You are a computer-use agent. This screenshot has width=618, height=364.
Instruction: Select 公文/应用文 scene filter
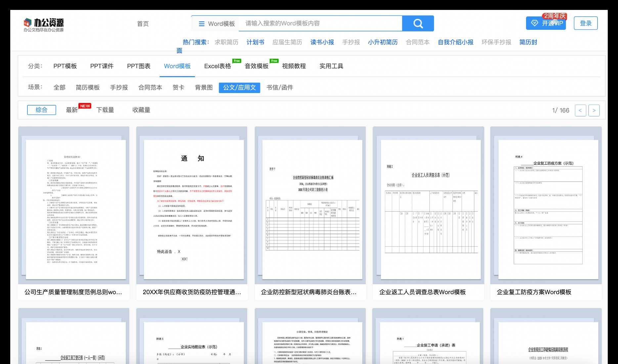(239, 87)
